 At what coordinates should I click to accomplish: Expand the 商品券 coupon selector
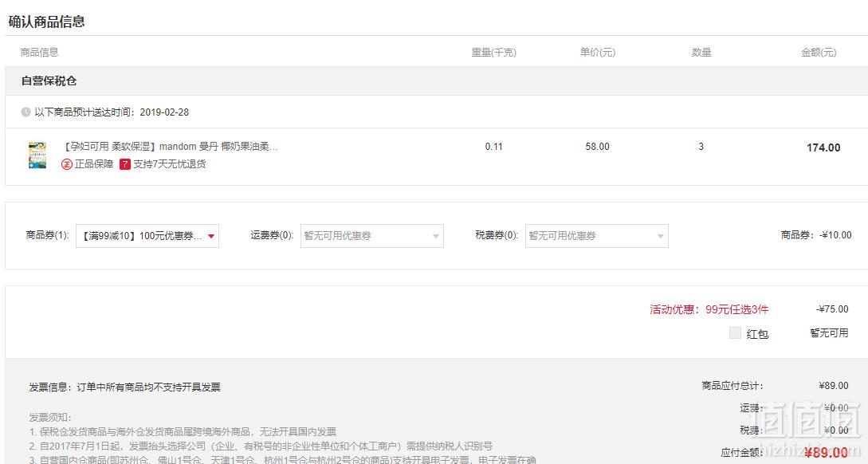click(147, 236)
